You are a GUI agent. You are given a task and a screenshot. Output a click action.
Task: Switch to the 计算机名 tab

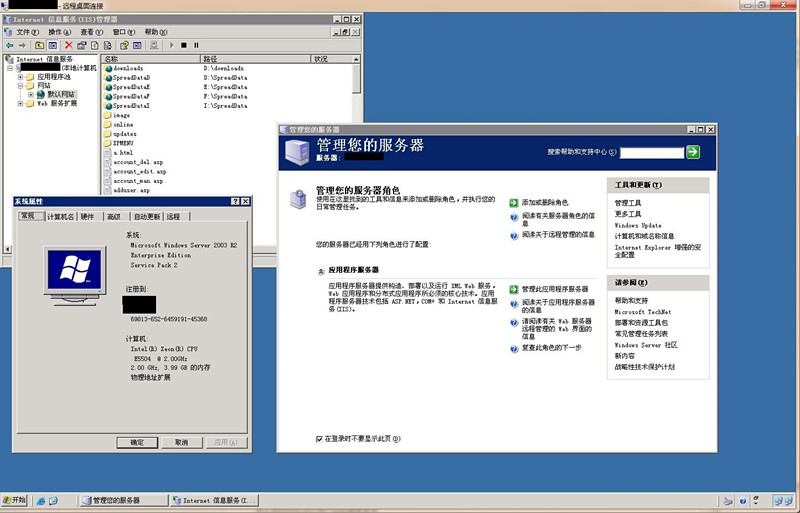(61, 216)
